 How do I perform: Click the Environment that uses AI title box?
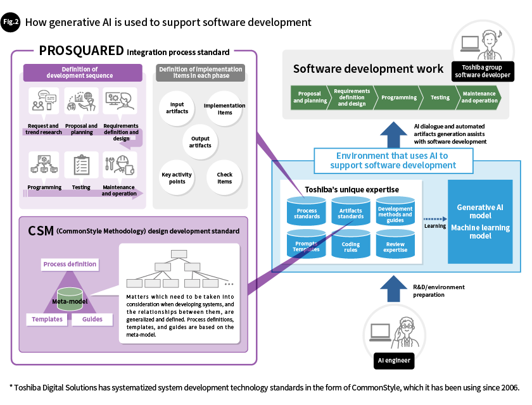pyautogui.click(x=393, y=161)
